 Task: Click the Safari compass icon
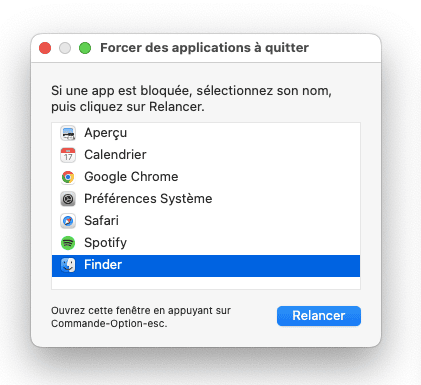(68, 221)
